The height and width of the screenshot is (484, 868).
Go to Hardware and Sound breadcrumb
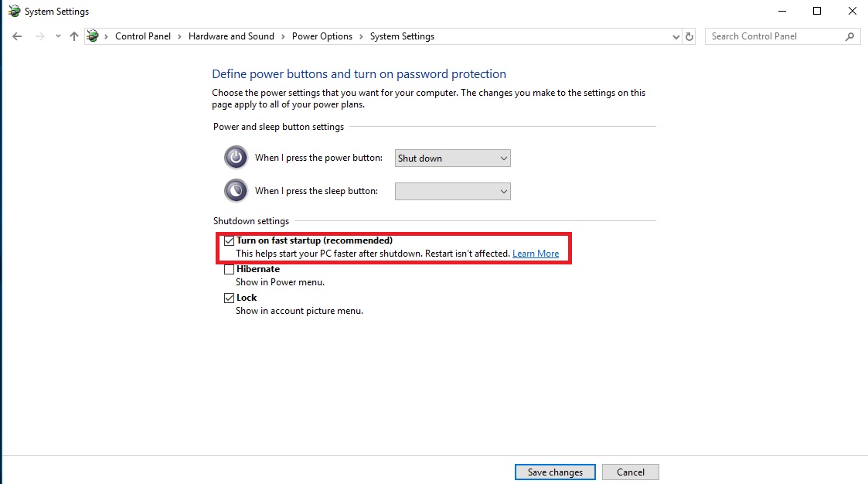click(231, 36)
